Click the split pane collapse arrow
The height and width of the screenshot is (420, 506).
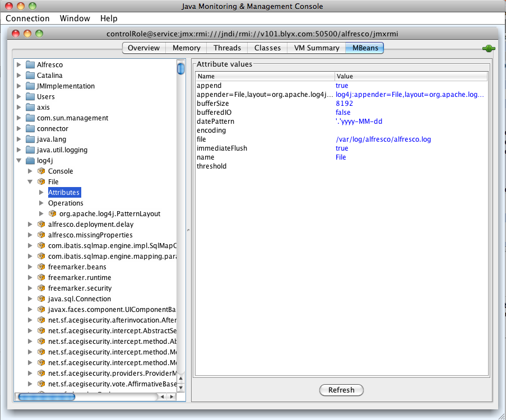pyautogui.click(x=188, y=230)
